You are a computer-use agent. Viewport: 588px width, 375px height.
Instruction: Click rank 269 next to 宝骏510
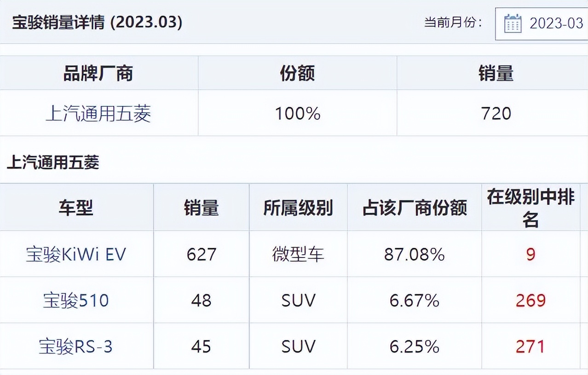pos(530,300)
